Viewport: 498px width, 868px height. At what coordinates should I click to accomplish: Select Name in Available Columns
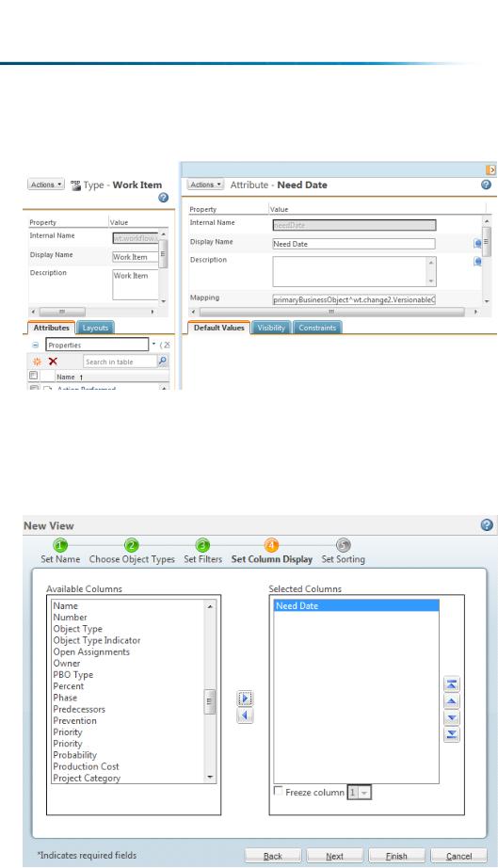pos(65,605)
